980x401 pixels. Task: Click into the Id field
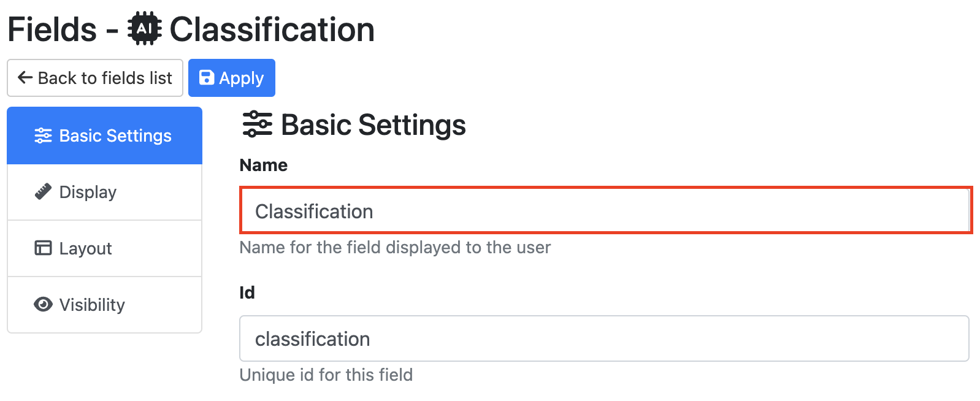click(604, 338)
